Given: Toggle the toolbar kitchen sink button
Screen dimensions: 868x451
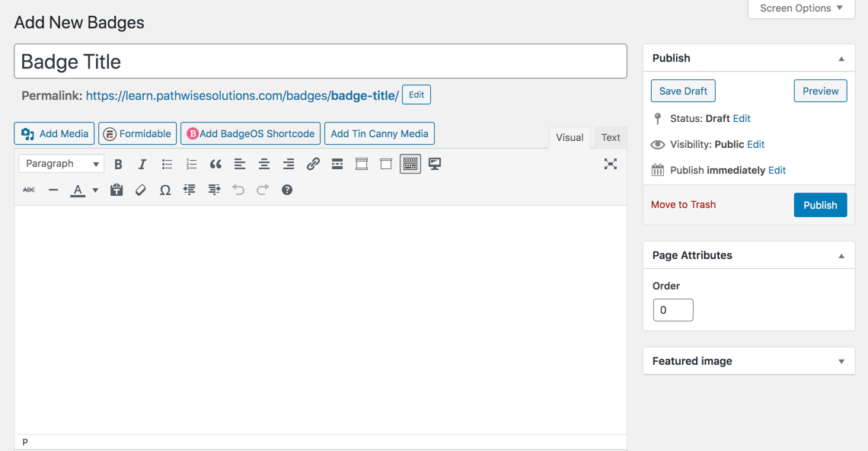Looking at the screenshot, I should click(410, 164).
